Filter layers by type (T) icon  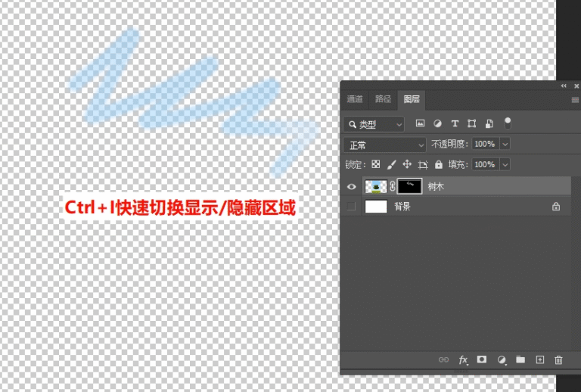[455, 124]
